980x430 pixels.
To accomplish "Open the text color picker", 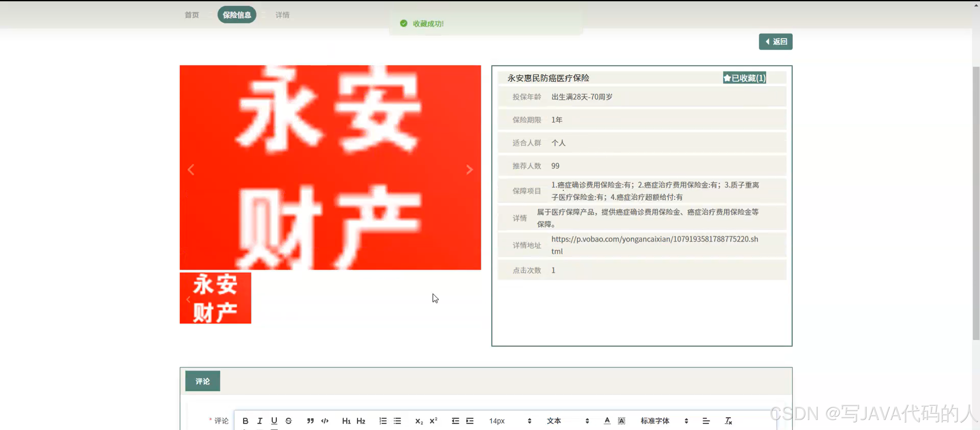I will tap(608, 421).
